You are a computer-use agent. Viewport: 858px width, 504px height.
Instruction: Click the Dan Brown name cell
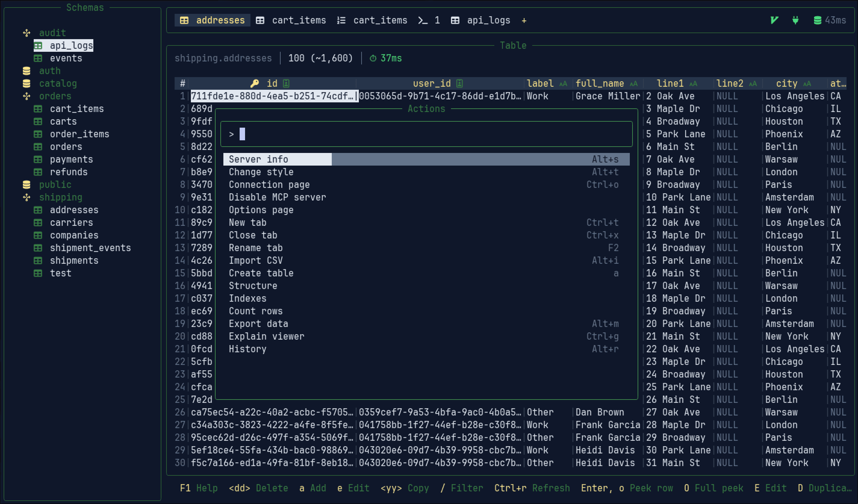pyautogui.click(x=600, y=412)
